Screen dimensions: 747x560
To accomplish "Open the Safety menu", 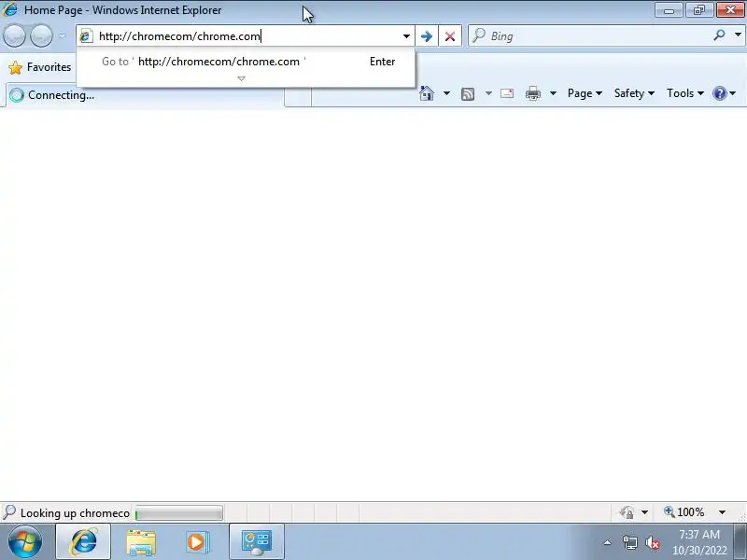I will 634,93.
